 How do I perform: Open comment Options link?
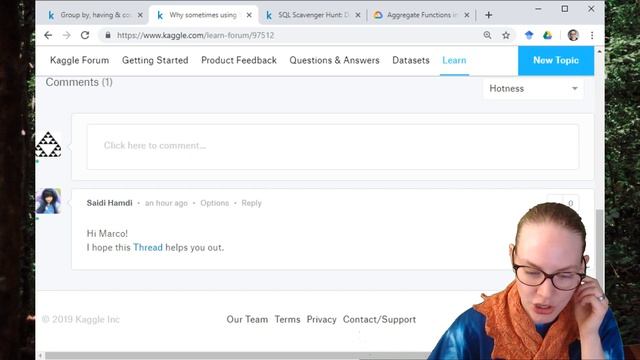pyautogui.click(x=214, y=203)
